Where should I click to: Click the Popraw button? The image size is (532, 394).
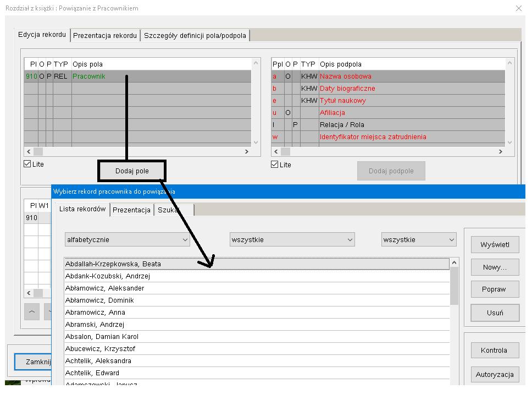point(495,289)
